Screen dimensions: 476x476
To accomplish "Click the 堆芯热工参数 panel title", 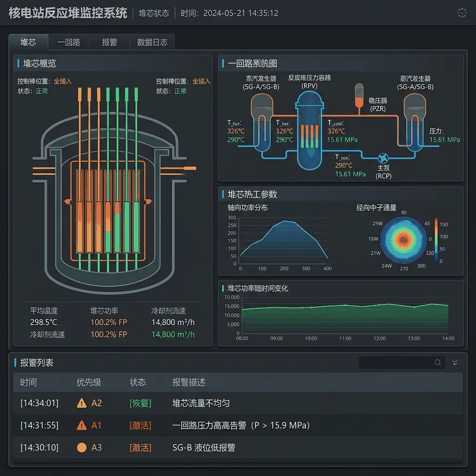I will click(252, 194).
